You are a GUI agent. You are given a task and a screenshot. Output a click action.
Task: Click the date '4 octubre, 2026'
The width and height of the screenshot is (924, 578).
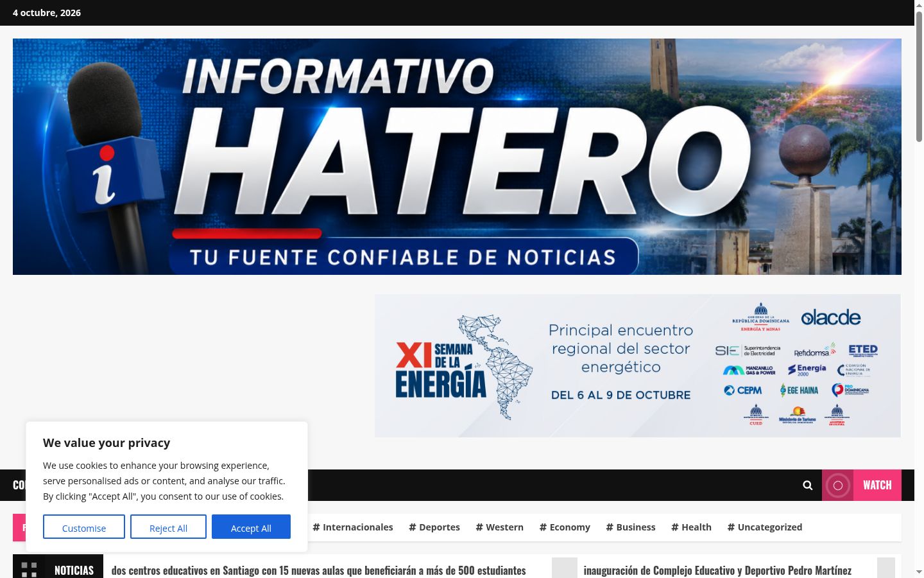click(x=47, y=13)
